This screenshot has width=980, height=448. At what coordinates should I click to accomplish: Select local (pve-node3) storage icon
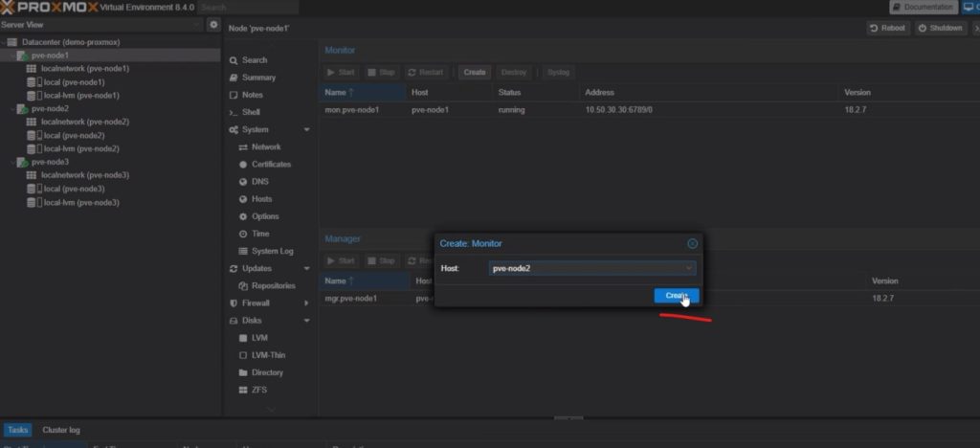[x=33, y=189]
